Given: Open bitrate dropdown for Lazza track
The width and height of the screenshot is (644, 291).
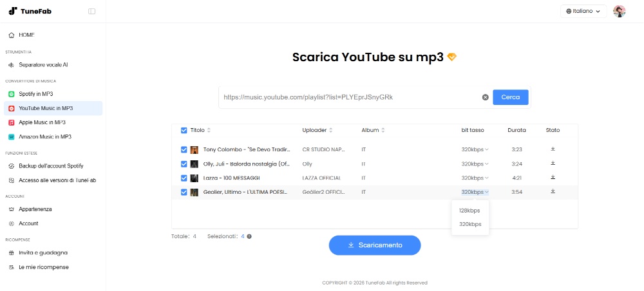Looking at the screenshot, I should 475,178.
